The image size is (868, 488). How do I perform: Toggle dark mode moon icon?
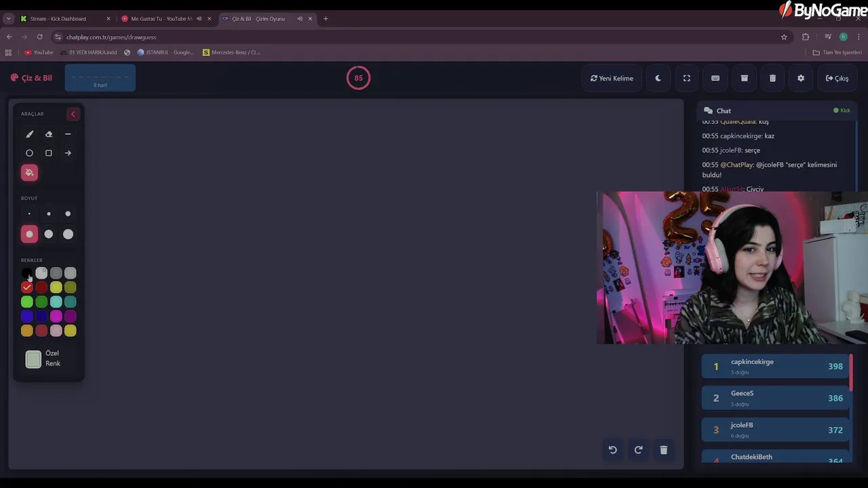tap(658, 78)
